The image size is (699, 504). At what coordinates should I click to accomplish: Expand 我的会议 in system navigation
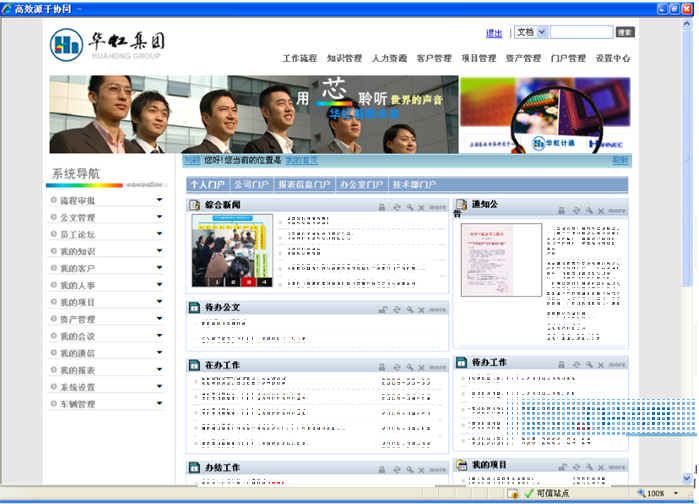159,336
